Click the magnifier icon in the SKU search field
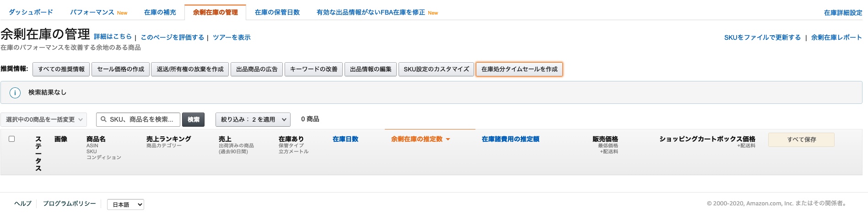Viewport: 868px width, 215px height. click(103, 119)
